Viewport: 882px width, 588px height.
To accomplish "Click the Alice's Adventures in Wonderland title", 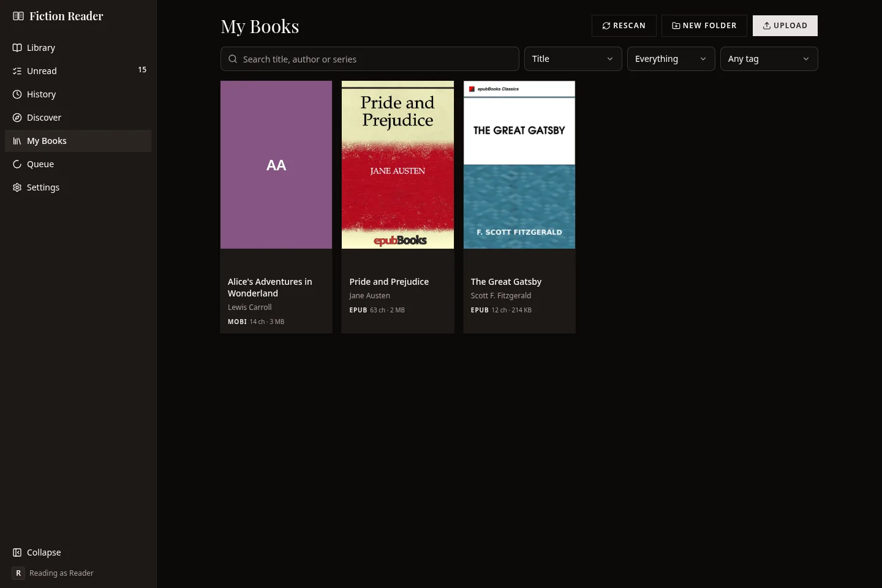I will 270,287.
